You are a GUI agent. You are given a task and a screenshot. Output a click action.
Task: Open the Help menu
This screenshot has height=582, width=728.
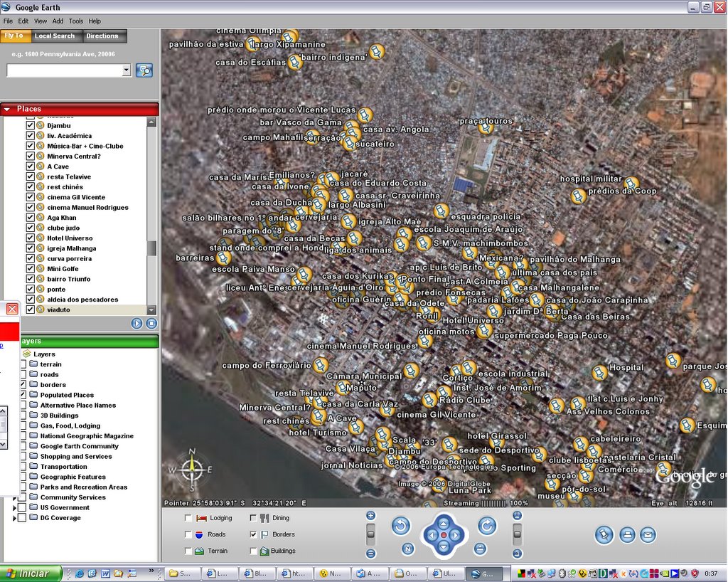coord(95,21)
